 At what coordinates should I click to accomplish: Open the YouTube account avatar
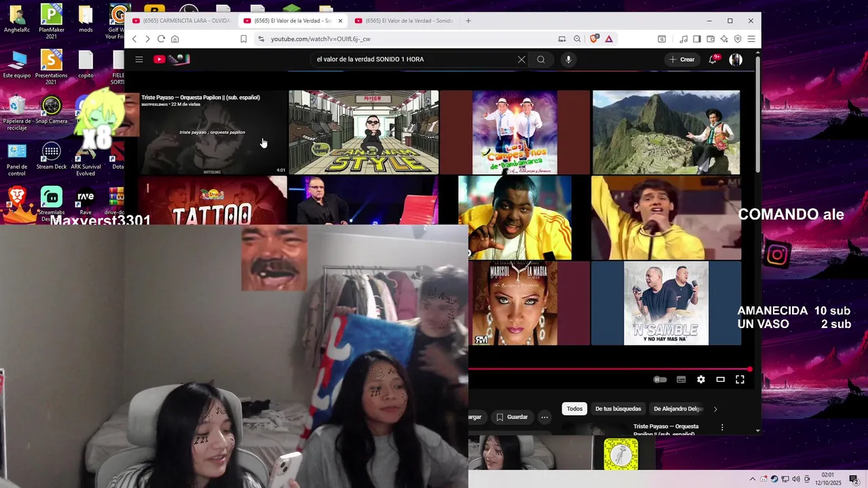(736, 60)
